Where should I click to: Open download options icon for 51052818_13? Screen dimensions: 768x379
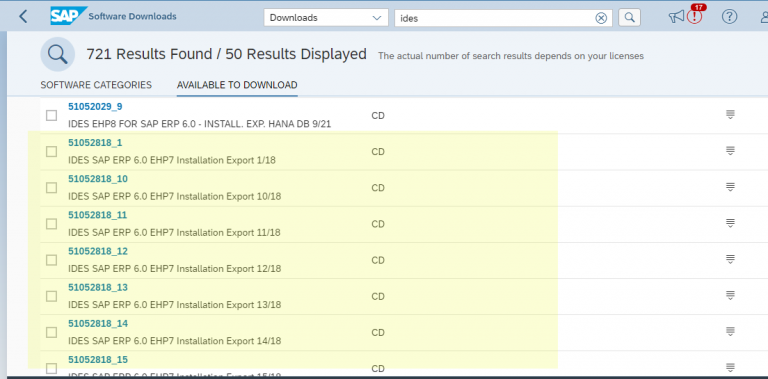730,296
